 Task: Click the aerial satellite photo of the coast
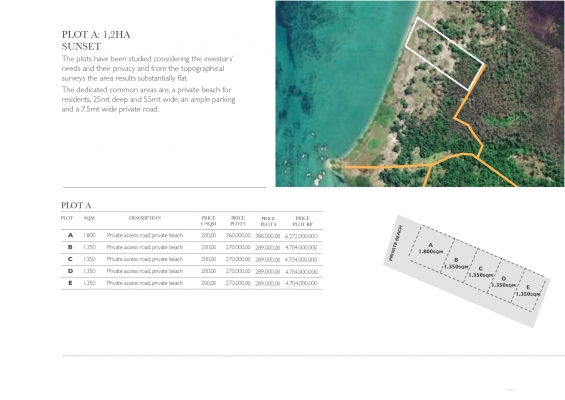pos(420,94)
